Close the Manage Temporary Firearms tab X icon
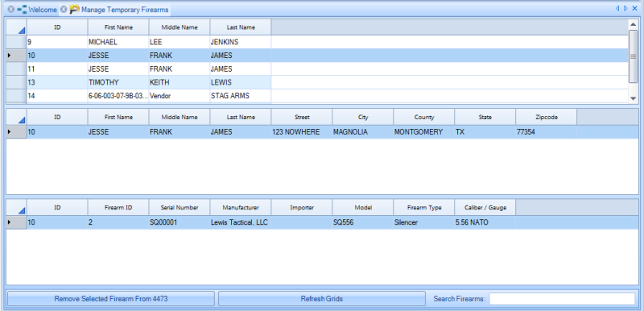This screenshot has width=644, height=311. point(64,9)
